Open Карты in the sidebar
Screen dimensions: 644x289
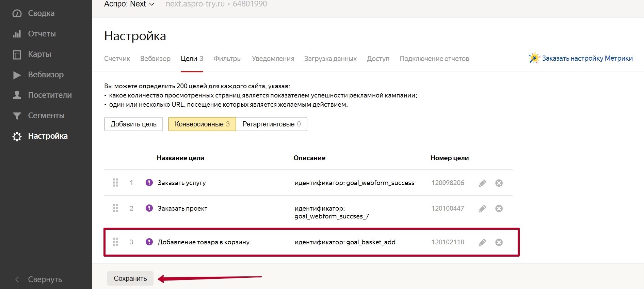39,54
